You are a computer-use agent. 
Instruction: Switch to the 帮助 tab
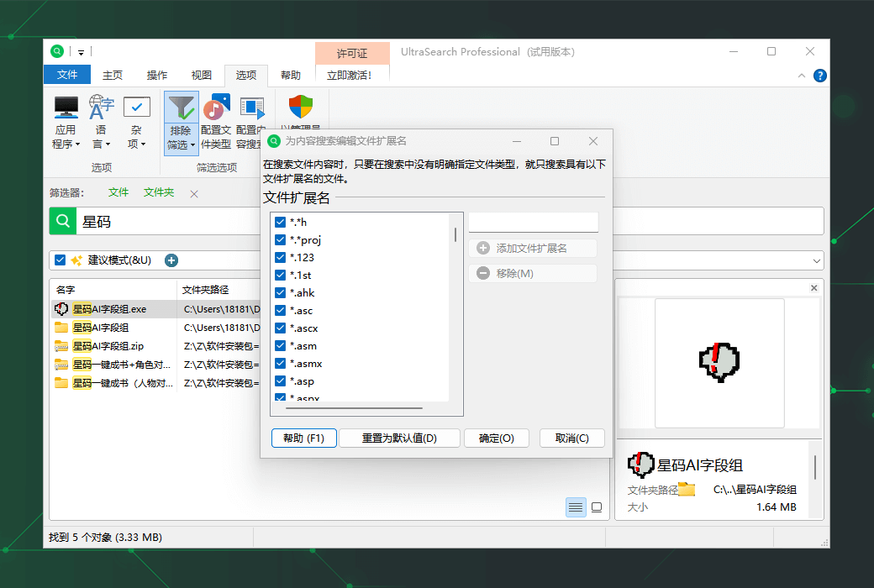click(291, 76)
